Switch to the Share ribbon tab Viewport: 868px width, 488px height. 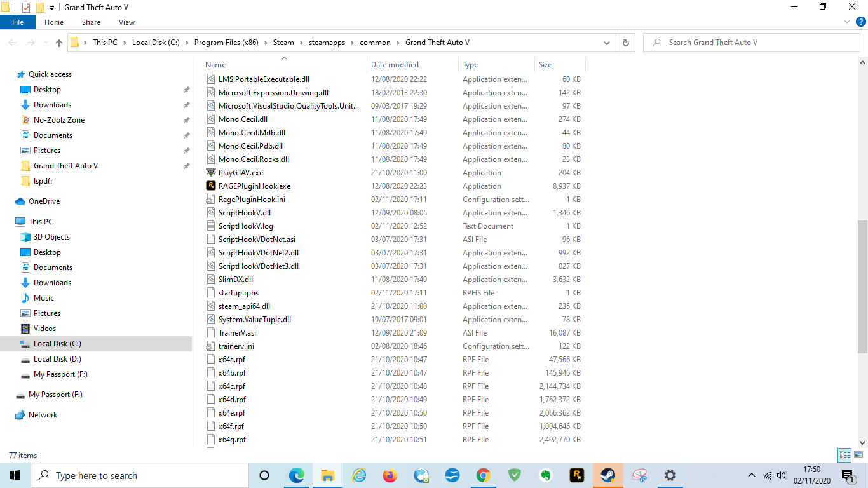[91, 22]
